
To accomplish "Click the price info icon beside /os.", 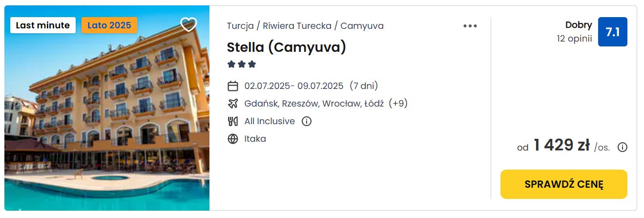I will (623, 147).
